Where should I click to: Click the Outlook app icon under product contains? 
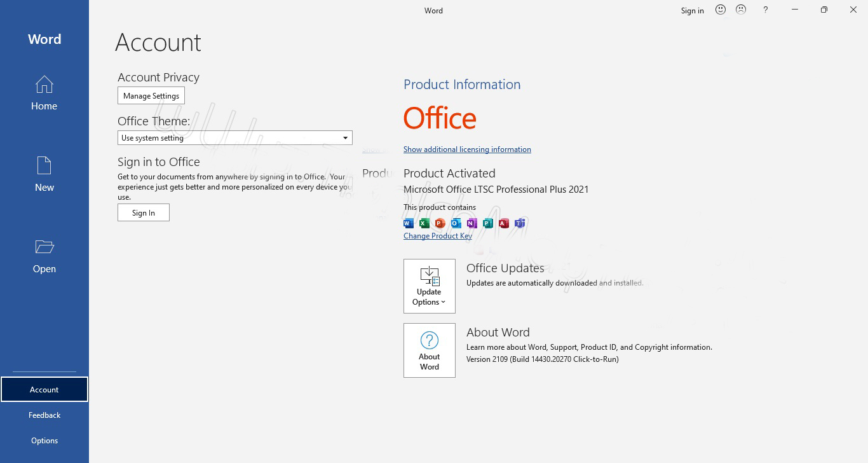click(456, 223)
